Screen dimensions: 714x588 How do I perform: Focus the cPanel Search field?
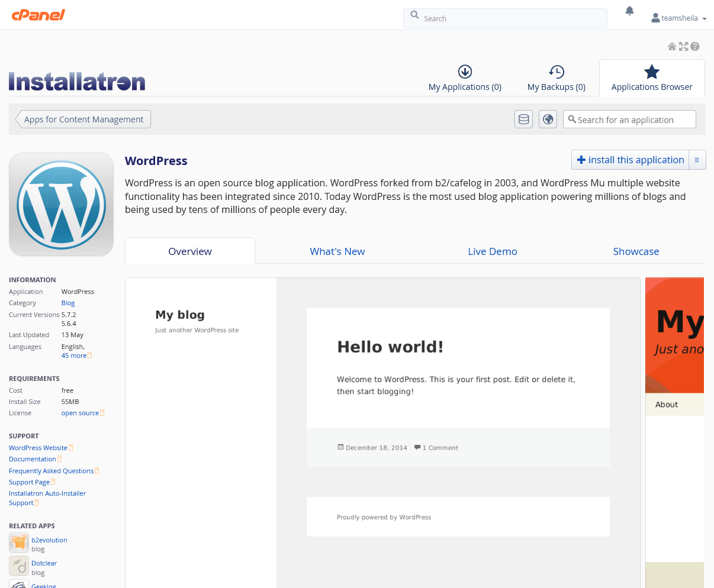pos(505,18)
